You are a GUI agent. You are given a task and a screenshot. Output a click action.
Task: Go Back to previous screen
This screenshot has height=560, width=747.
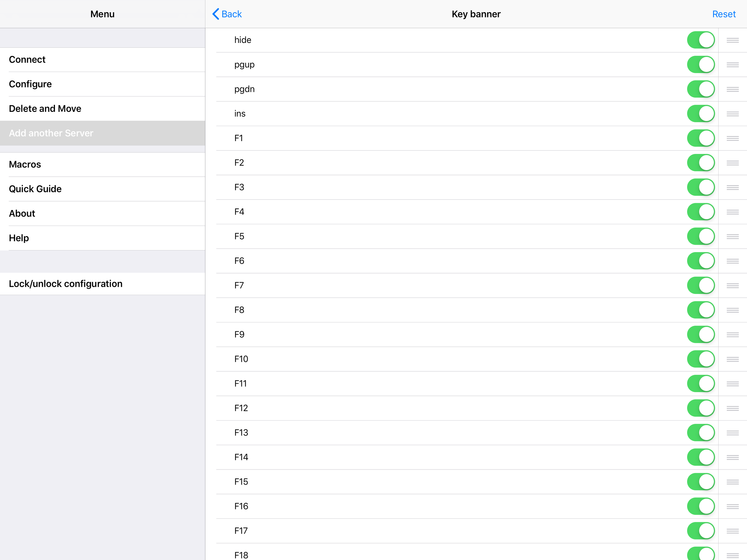[231, 14]
